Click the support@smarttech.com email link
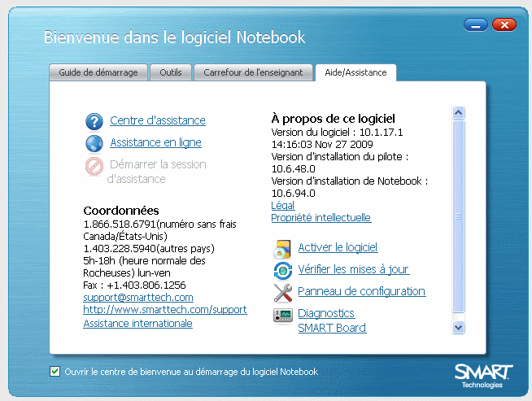The width and height of the screenshot is (532, 401). tap(138, 298)
